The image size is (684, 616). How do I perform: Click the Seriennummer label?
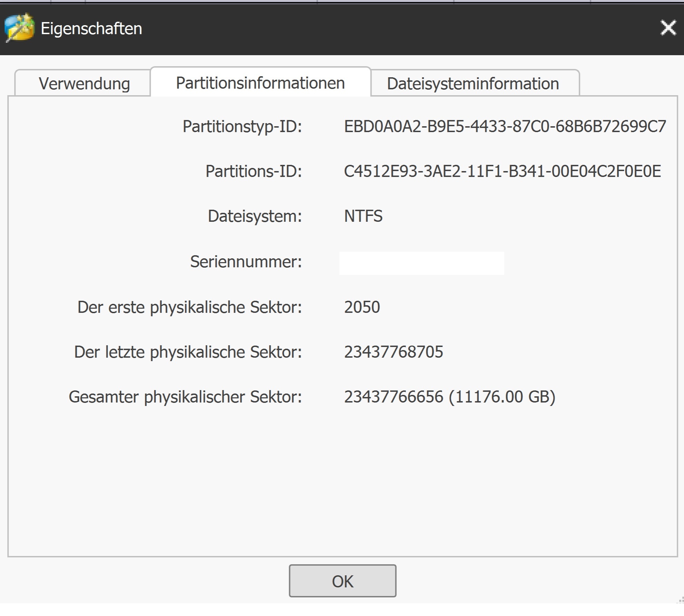point(246,261)
